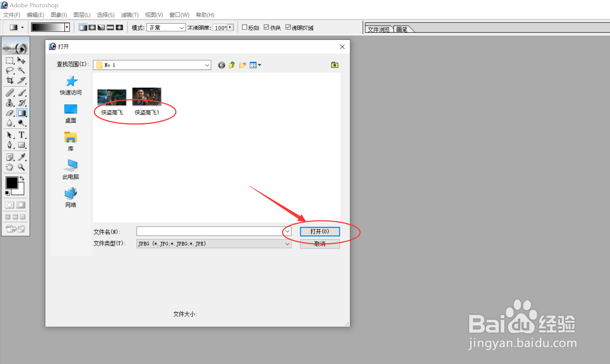
Task: Switch to the 文件浏览 tab
Action: click(x=379, y=29)
